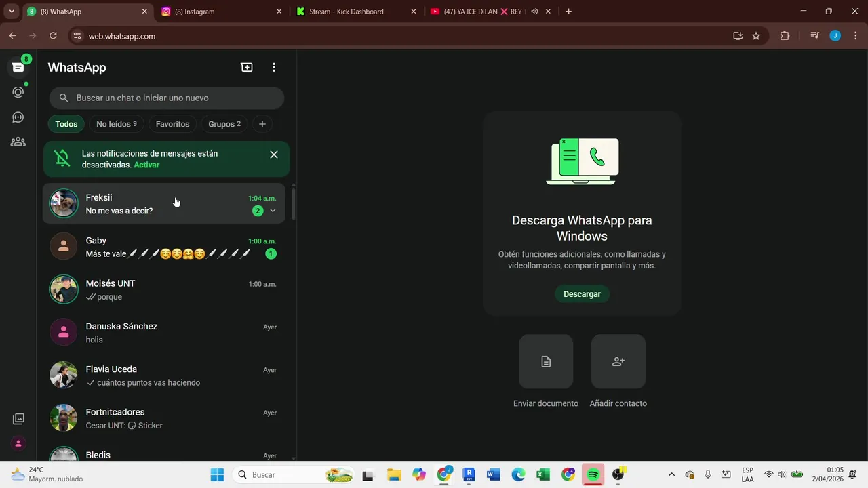868x488 pixels.
Task: View site information icon in address bar
Action: click(x=77, y=36)
